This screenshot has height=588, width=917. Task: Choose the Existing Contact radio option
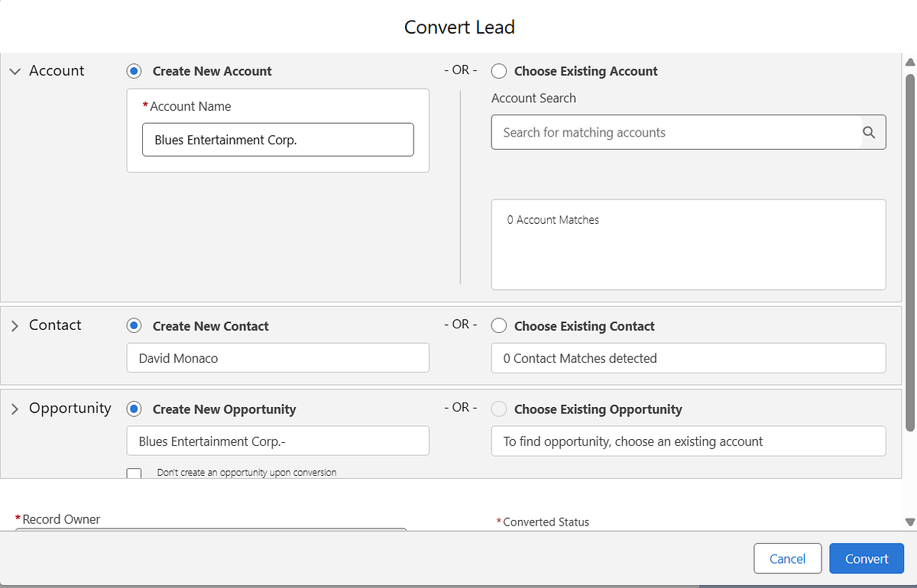pos(499,326)
